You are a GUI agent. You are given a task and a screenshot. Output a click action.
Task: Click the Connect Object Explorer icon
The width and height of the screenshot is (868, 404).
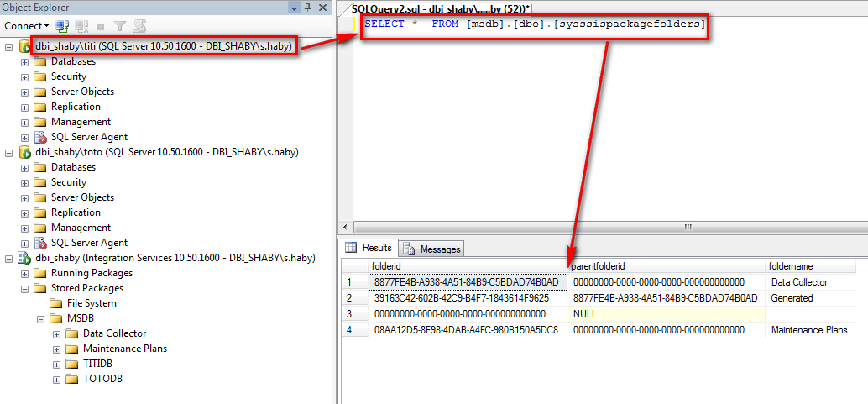pos(62,26)
